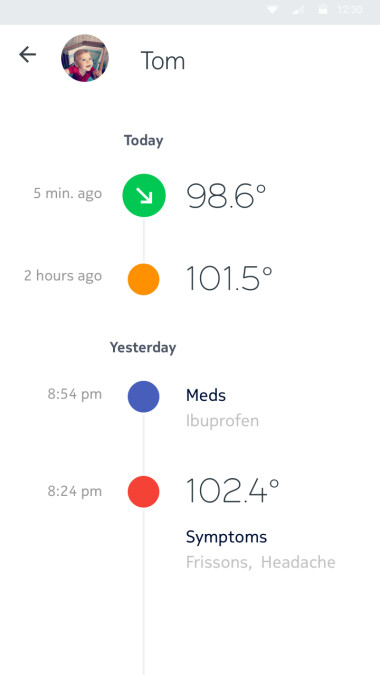The width and height of the screenshot is (380, 675).
Task: Open the 102.4° temperature reading
Action: click(232, 490)
